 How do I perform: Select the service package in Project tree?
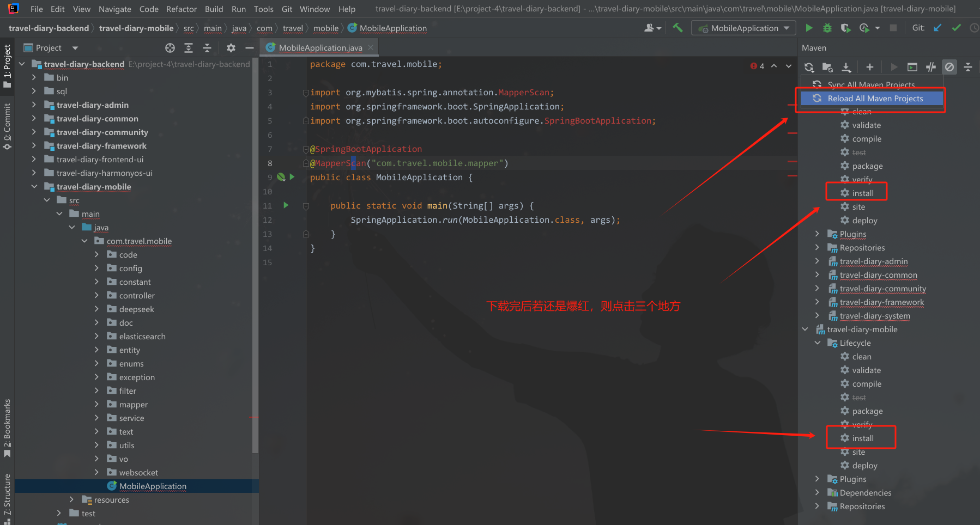(131, 418)
